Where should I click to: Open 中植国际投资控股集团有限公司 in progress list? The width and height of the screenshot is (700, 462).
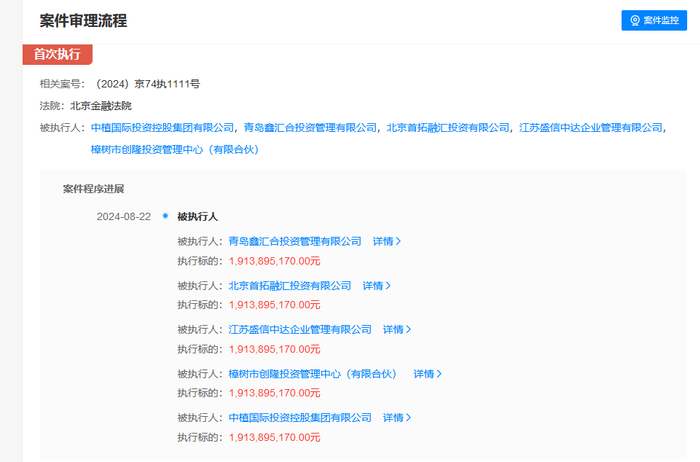coord(300,418)
